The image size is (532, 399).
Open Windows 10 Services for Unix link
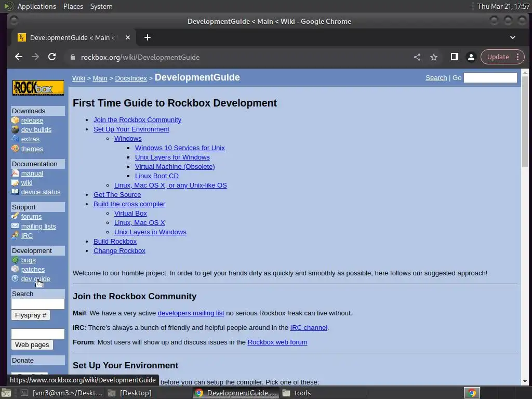pos(180,148)
